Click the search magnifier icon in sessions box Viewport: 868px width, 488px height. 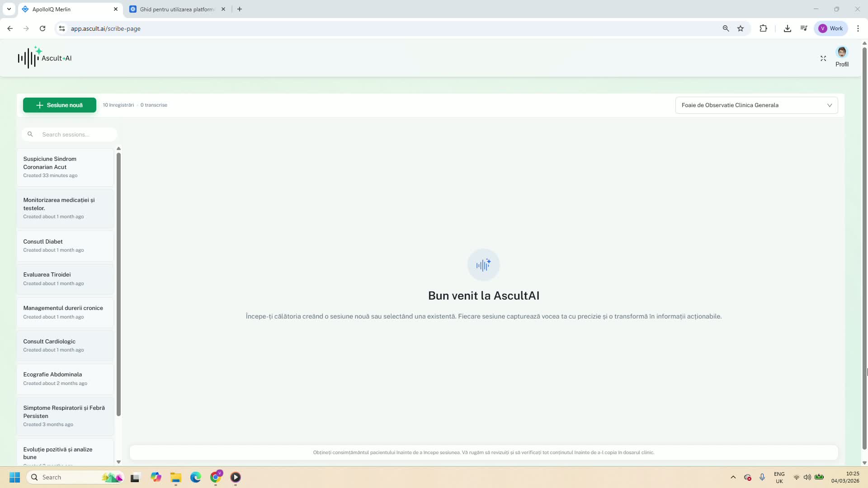(x=30, y=134)
